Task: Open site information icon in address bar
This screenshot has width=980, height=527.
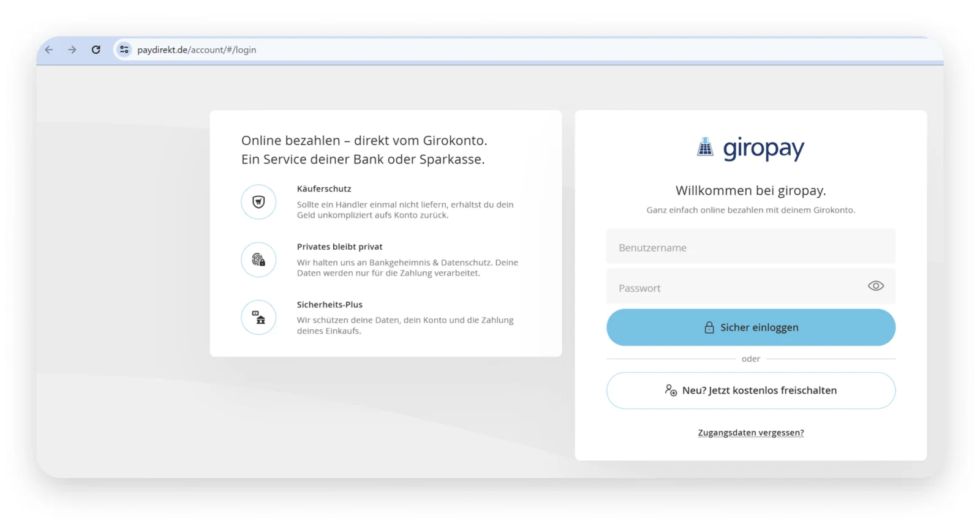Action: 124,50
